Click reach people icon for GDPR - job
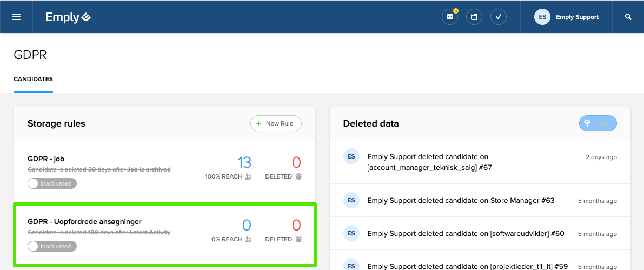644x270 pixels. click(x=248, y=176)
